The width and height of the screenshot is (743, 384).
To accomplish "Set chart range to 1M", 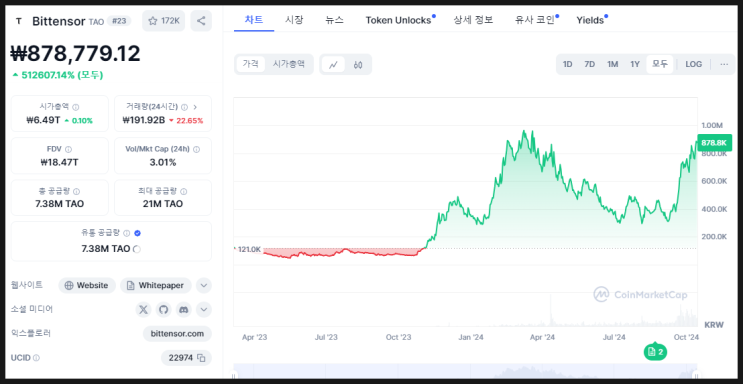I will (x=613, y=64).
